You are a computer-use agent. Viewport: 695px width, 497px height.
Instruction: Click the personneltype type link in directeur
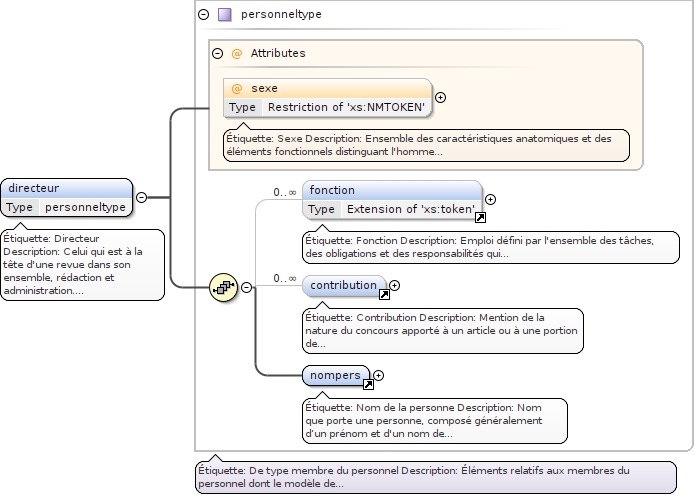[x=85, y=207]
